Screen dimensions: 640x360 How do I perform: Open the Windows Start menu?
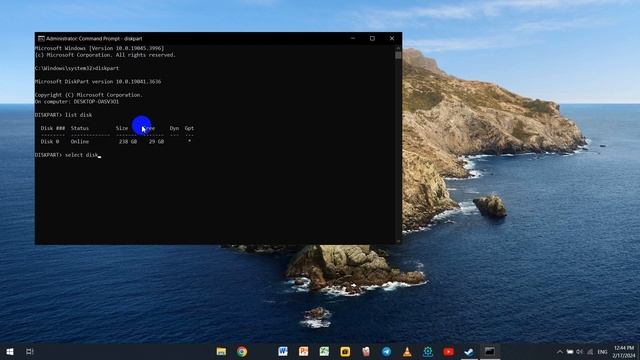[10, 351]
